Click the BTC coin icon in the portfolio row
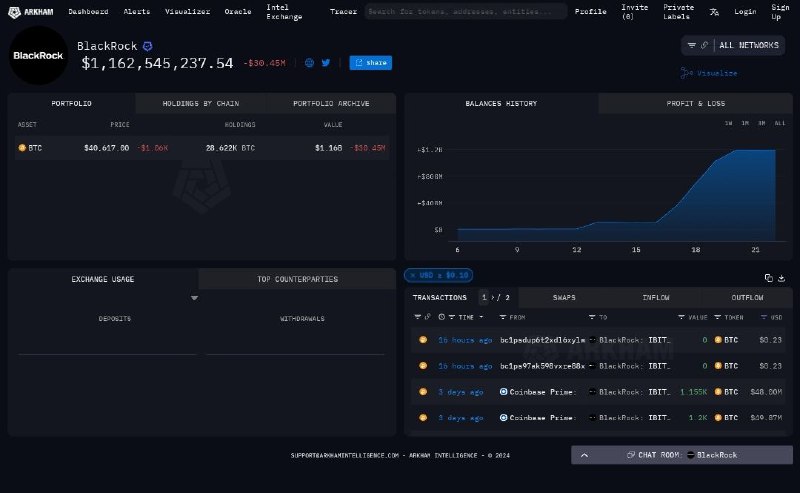This screenshot has height=493, width=800. tap(22, 148)
